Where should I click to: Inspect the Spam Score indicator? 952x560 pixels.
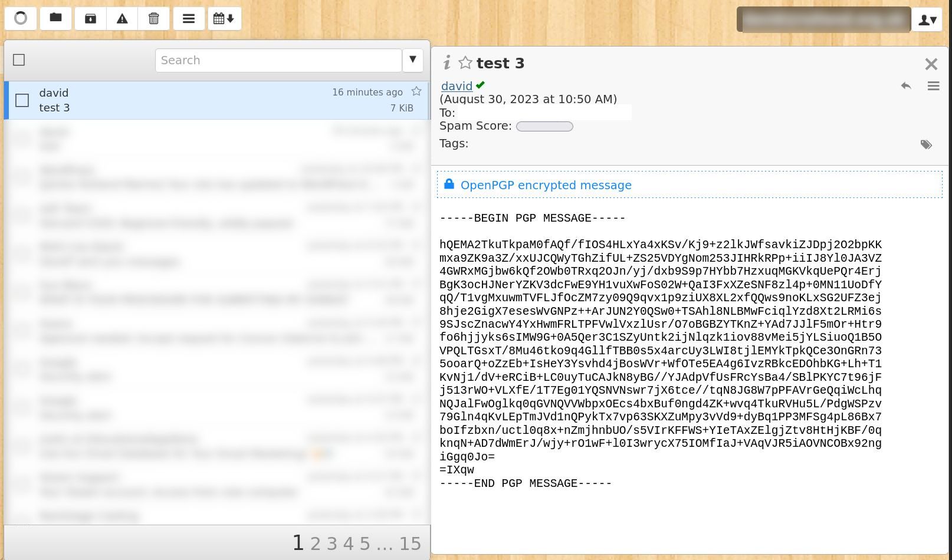[544, 126]
